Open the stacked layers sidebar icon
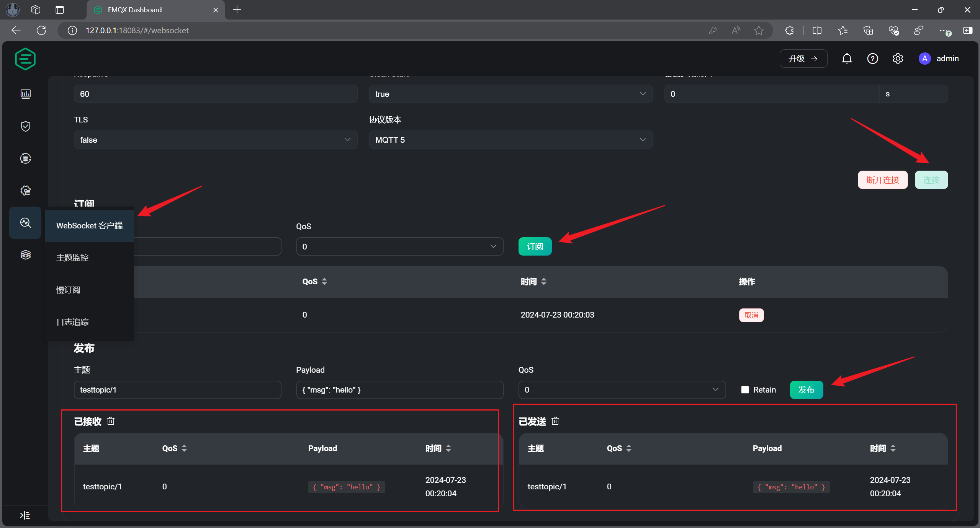This screenshot has width=980, height=528. click(25, 255)
